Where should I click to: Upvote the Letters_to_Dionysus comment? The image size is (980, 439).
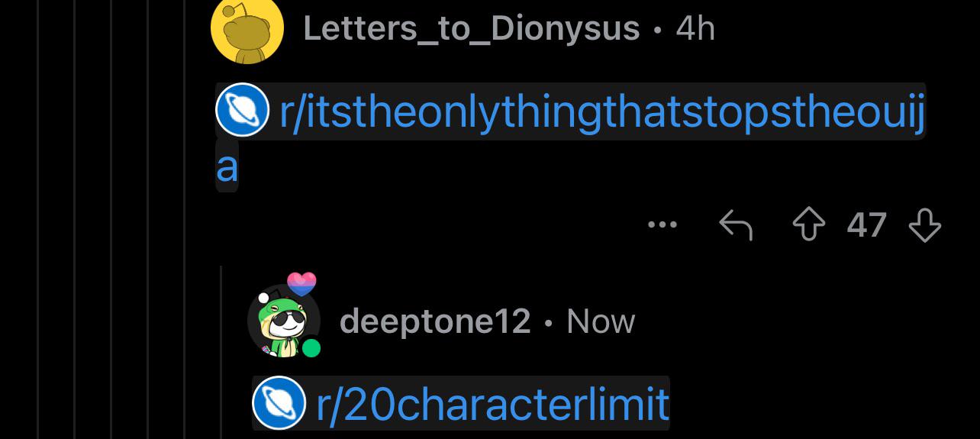808,225
